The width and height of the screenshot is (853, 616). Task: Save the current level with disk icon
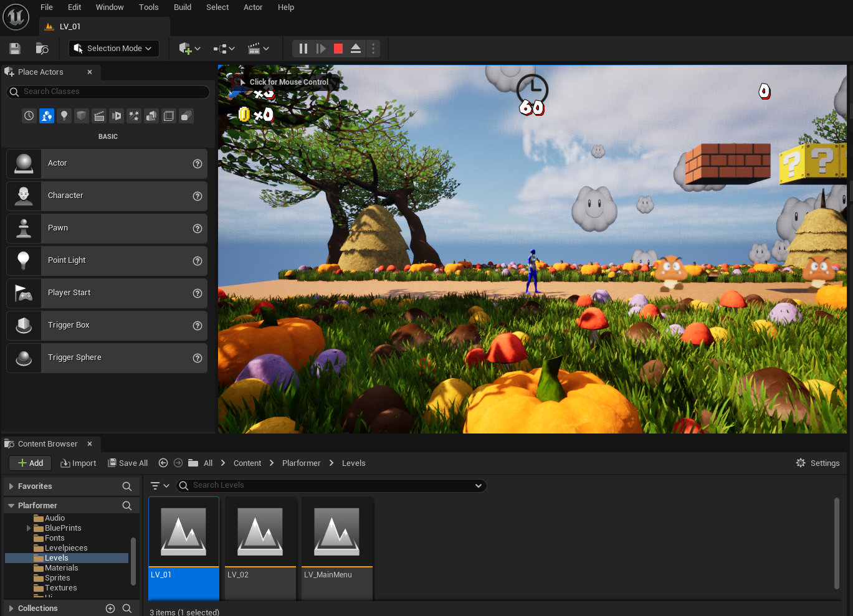15,49
